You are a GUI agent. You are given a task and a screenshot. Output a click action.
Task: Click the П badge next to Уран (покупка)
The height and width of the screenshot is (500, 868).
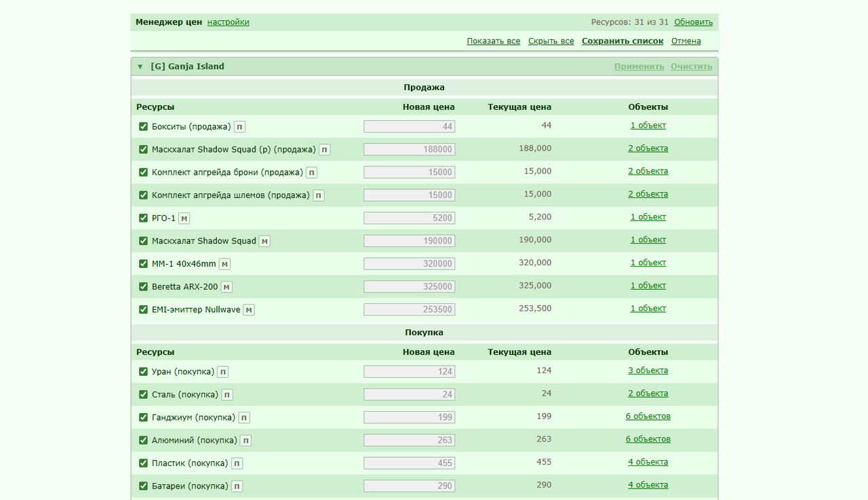[222, 372]
